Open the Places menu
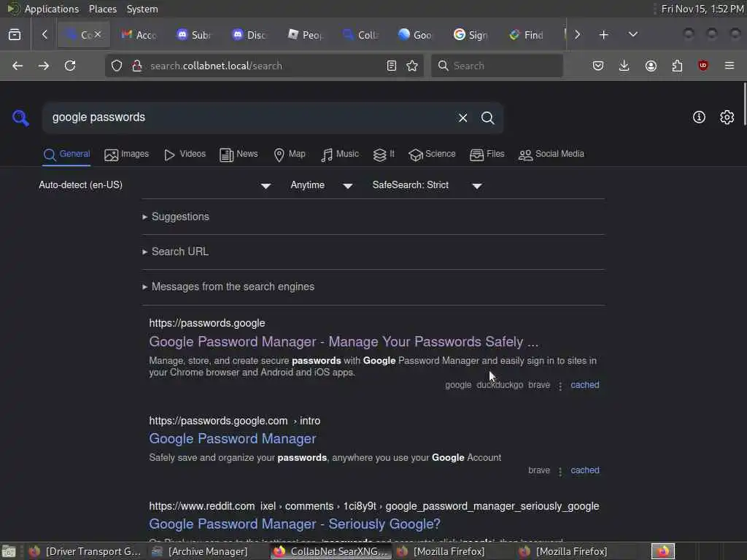 click(102, 9)
